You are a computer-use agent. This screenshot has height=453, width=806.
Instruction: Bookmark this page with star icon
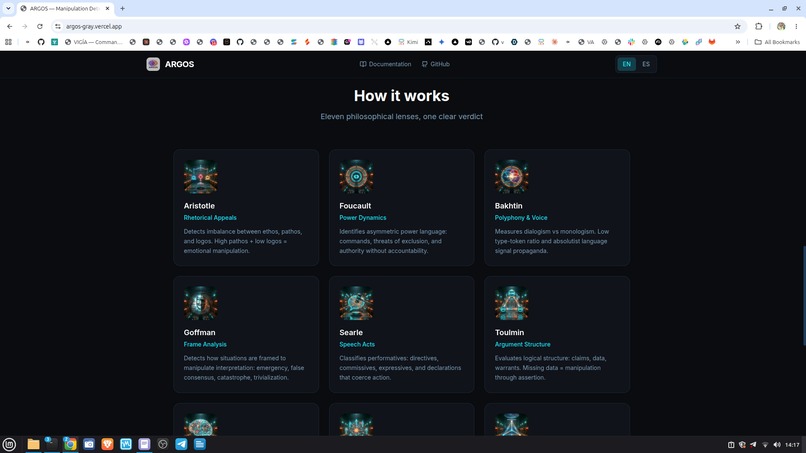point(737,26)
